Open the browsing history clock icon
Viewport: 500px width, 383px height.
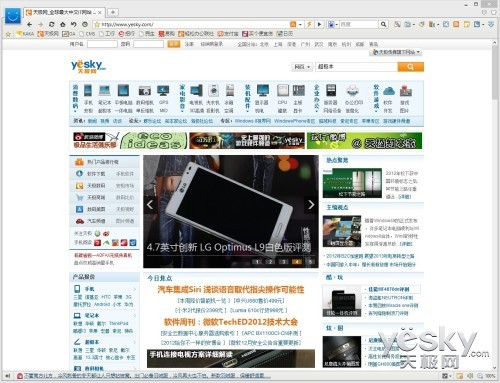[x=85, y=24]
